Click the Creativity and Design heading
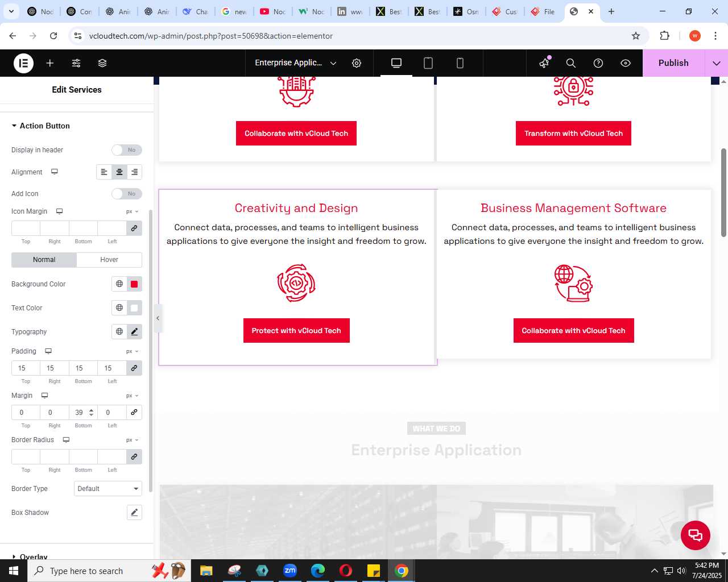The width and height of the screenshot is (728, 582). pyautogui.click(x=296, y=208)
